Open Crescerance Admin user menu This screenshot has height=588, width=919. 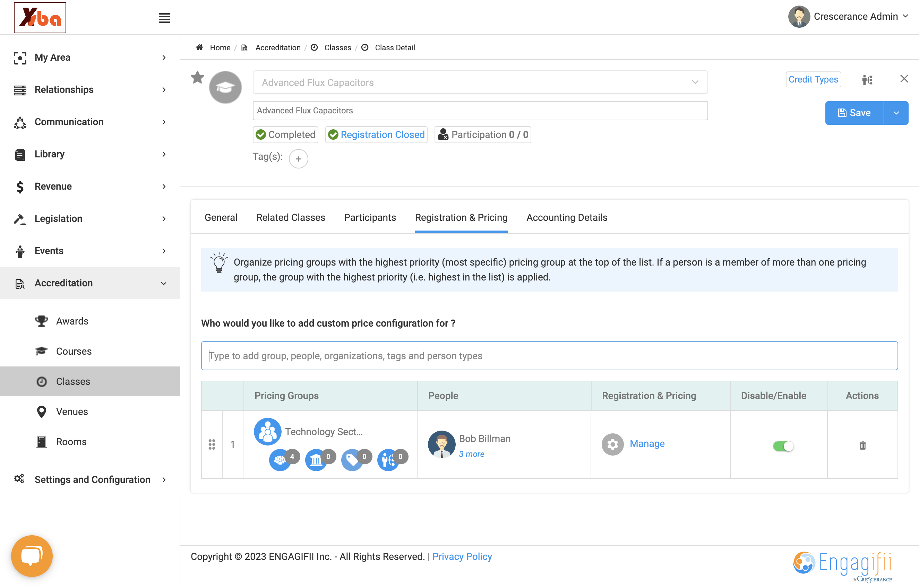tap(848, 16)
